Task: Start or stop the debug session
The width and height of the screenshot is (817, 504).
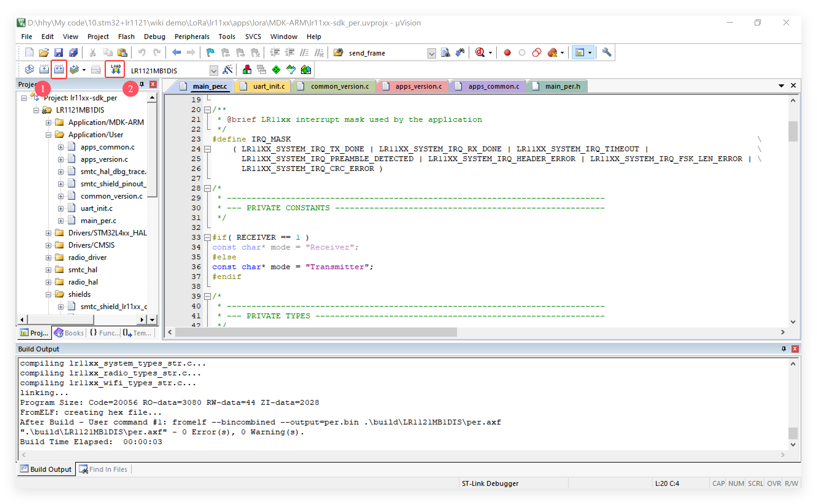Action: pyautogui.click(x=480, y=52)
